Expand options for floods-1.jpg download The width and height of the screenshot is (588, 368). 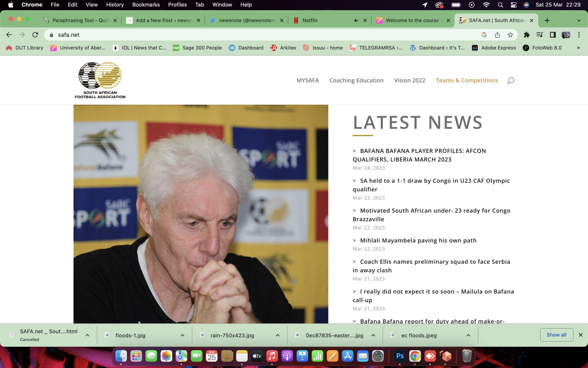tap(183, 335)
